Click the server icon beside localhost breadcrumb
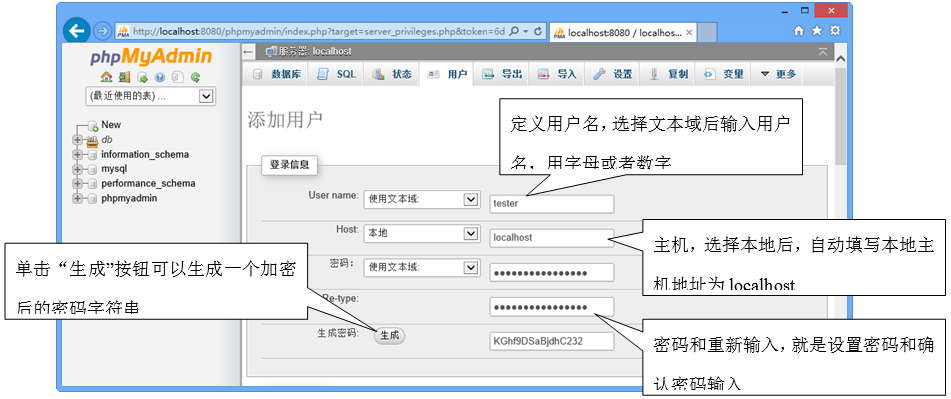This screenshot has height=399, width=951. [271, 52]
